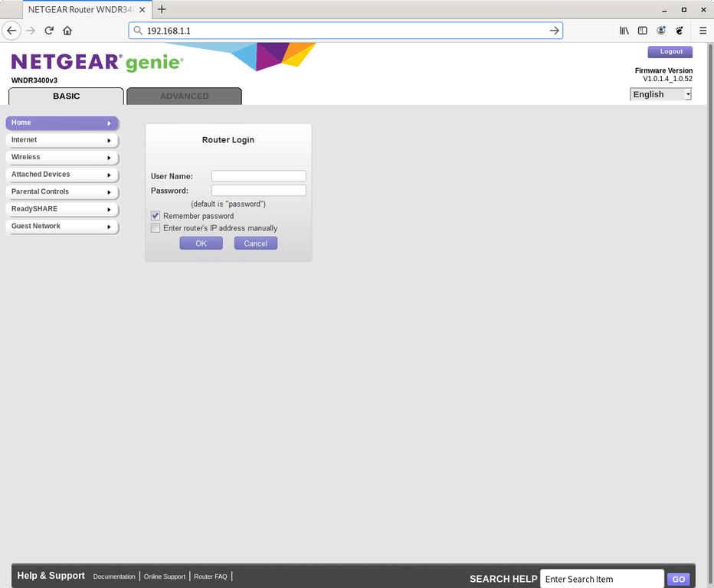This screenshot has height=588, width=714.
Task: Toggle the browser sidebar view icon
Action: [642, 31]
